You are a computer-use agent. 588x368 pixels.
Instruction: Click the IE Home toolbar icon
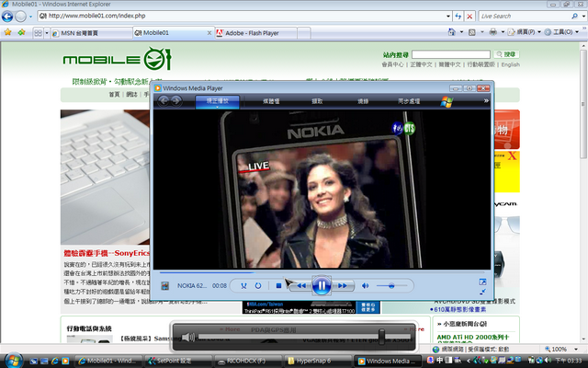[451, 32]
